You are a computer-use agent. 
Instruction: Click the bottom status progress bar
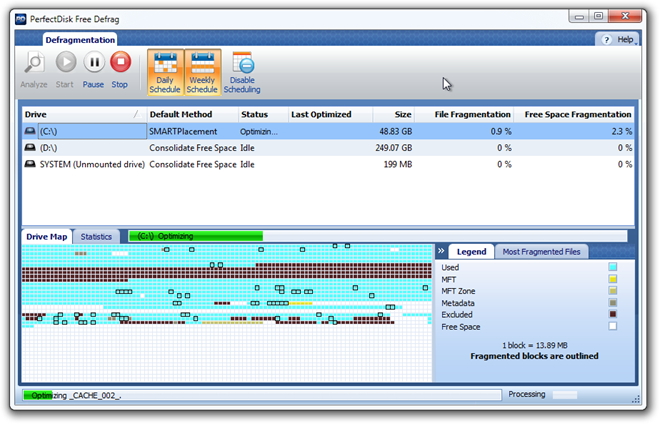262,395
